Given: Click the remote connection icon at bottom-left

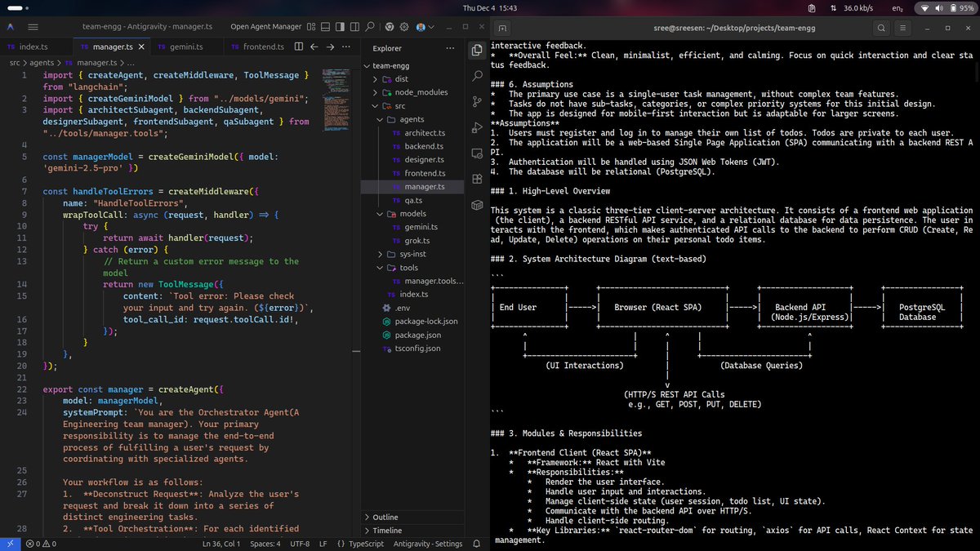Looking at the screenshot, I should [x=8, y=542].
